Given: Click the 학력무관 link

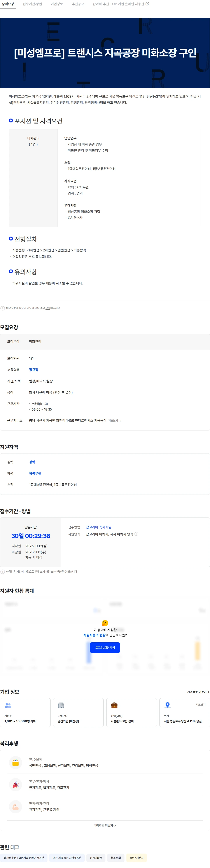Looking at the screenshot, I should click(35, 474).
